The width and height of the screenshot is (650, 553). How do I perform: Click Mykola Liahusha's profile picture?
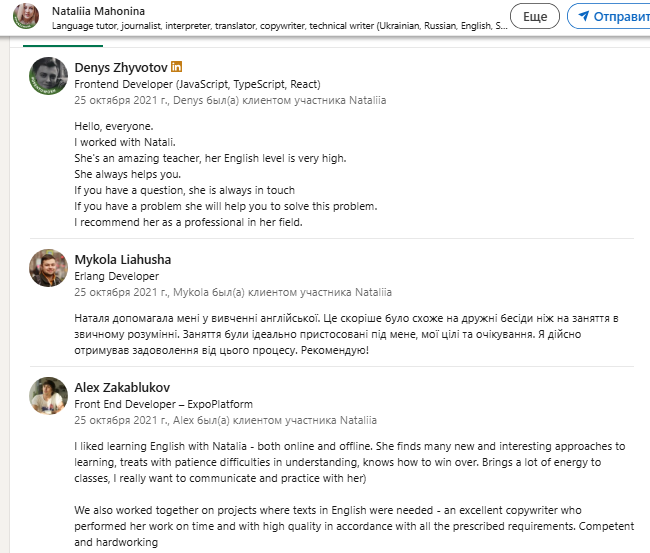coord(49,268)
